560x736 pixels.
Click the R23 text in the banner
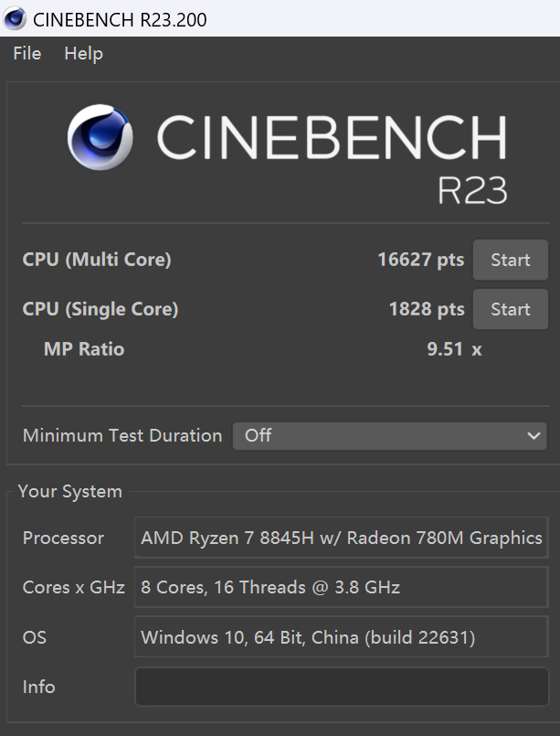coord(471,188)
